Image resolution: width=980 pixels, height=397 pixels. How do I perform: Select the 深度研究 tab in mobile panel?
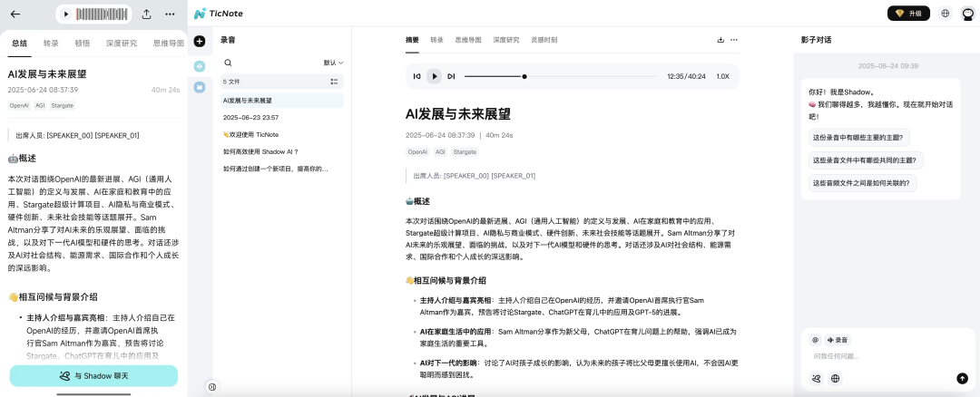122,44
